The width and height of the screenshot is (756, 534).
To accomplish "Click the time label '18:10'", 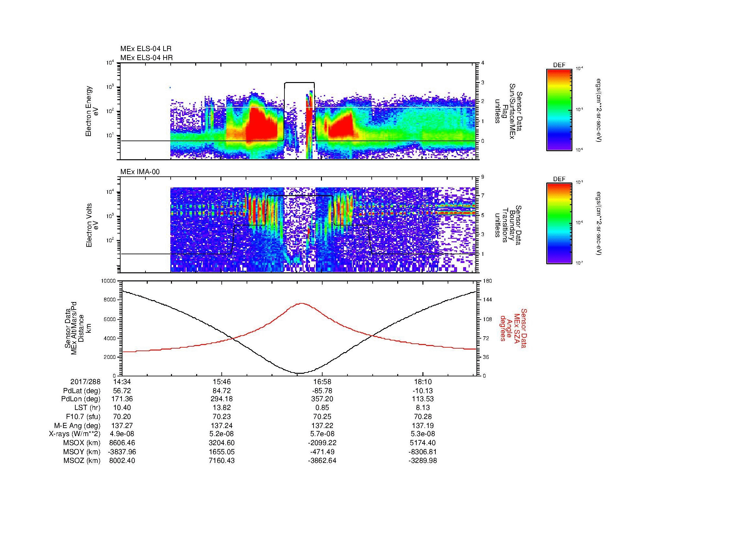I will [423, 382].
